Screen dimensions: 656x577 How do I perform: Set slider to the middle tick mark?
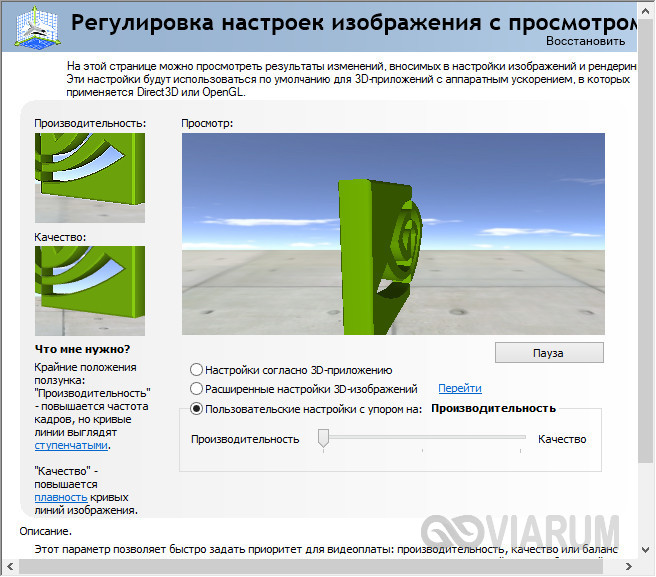[423, 438]
